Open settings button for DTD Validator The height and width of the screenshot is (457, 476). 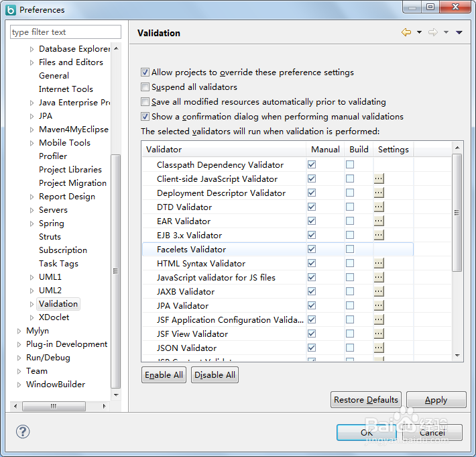[379, 207]
